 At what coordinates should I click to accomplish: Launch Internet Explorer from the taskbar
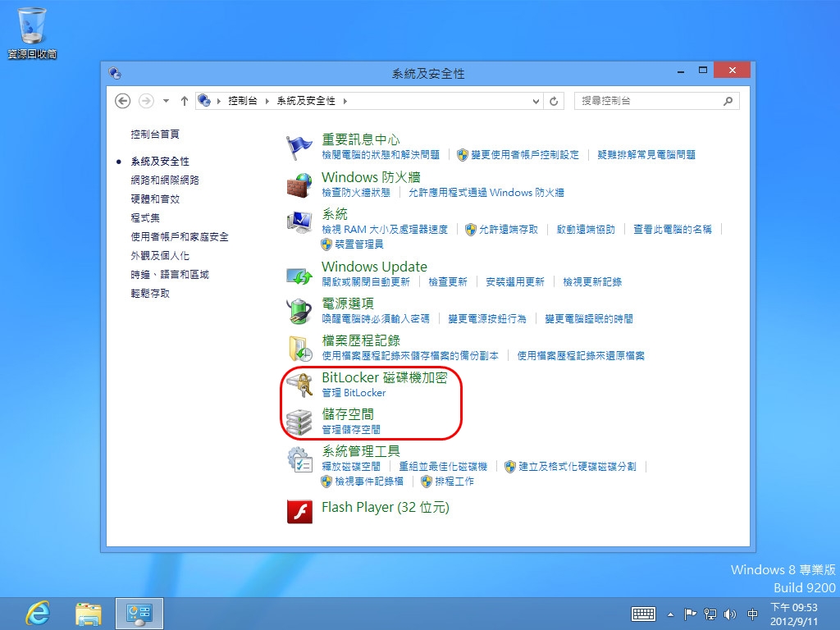tap(38, 614)
